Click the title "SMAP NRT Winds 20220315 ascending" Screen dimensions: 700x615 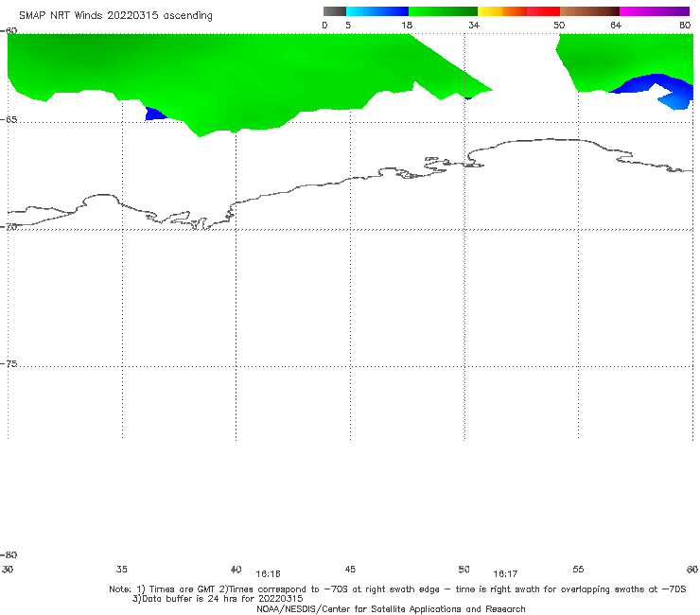(x=115, y=15)
